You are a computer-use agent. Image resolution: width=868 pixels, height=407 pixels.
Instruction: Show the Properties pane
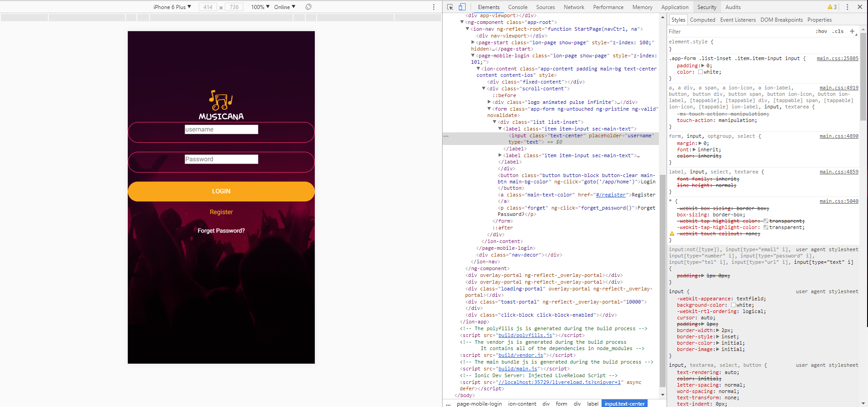tap(819, 20)
